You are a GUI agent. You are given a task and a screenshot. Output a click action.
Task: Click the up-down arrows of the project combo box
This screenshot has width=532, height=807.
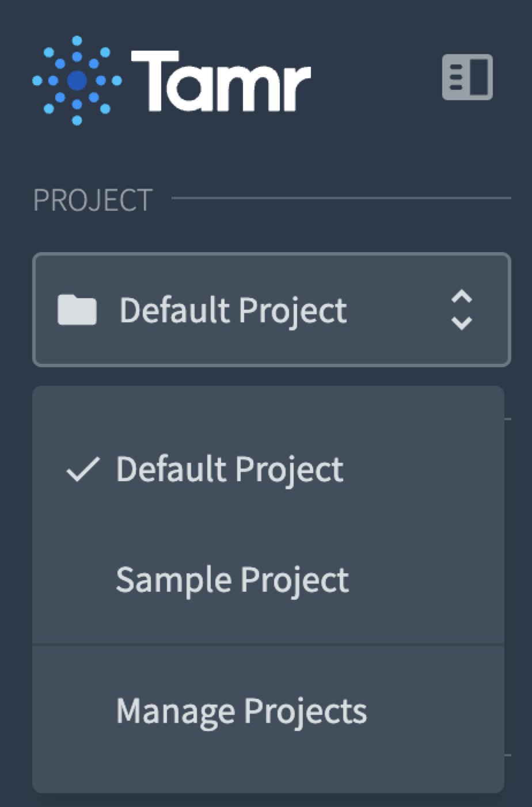(462, 310)
